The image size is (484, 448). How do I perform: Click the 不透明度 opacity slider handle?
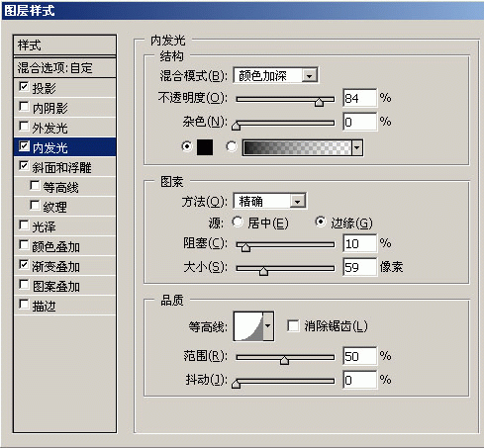point(319,102)
